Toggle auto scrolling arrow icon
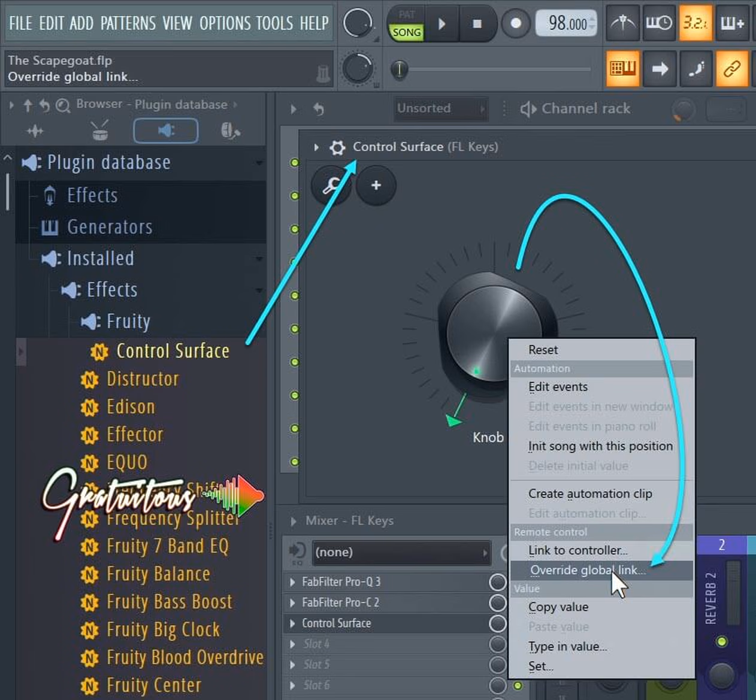Image resolution: width=756 pixels, height=700 pixels. 659,69
